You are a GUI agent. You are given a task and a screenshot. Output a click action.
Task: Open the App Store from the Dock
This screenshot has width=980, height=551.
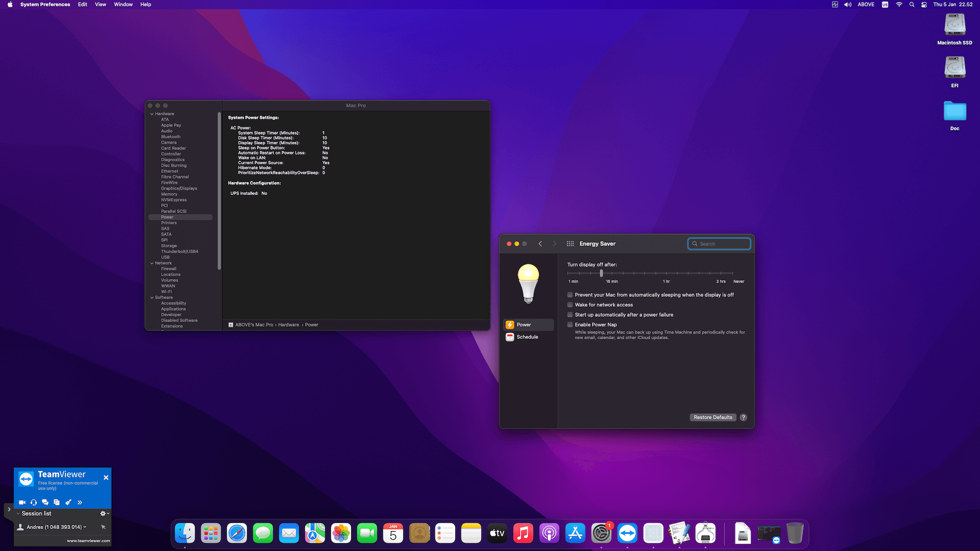[575, 534]
